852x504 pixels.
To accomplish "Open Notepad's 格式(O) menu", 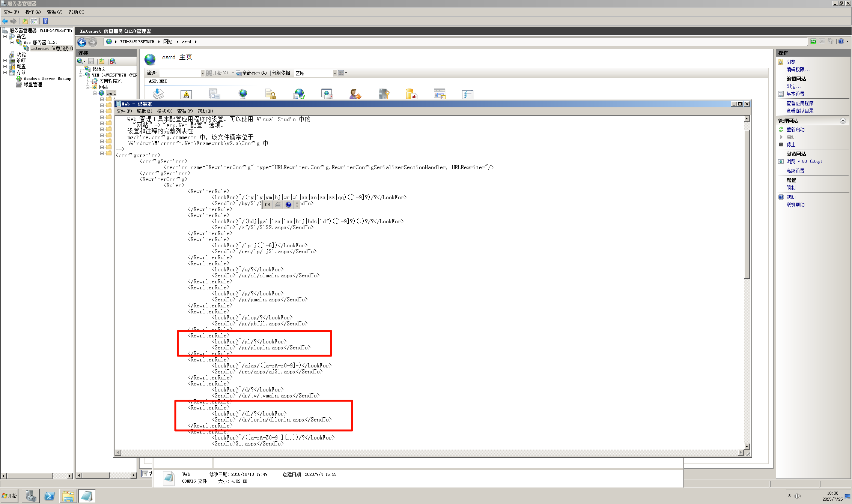I will 164,111.
